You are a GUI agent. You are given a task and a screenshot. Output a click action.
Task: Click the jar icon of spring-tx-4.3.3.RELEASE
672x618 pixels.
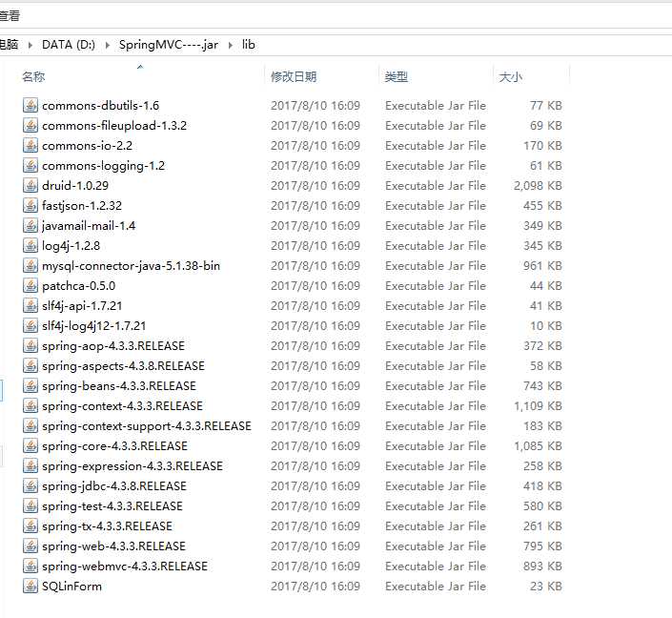click(30, 525)
